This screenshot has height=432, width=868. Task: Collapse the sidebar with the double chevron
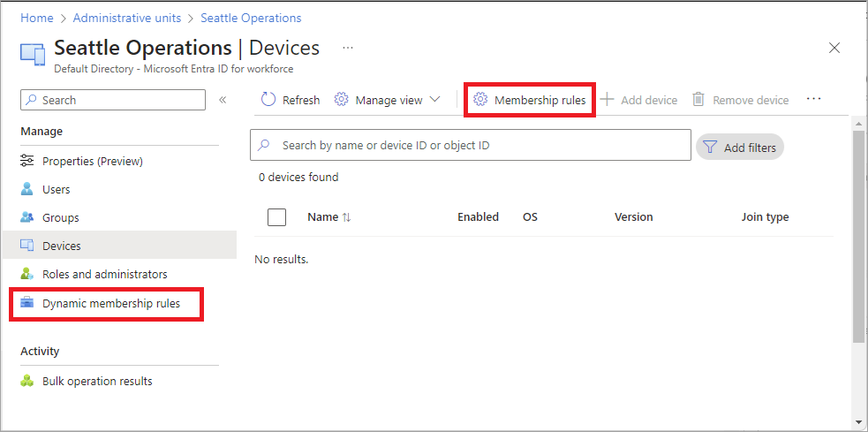pos(223,100)
